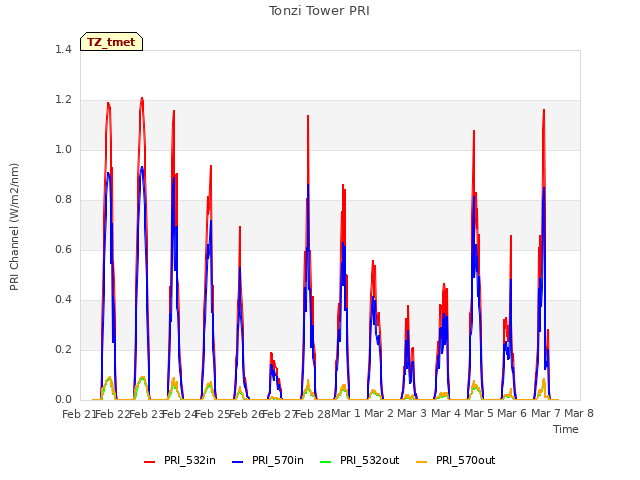Screen dimensions: 640x480
Task: Click the x-axis title Time
Action: (x=566, y=429)
